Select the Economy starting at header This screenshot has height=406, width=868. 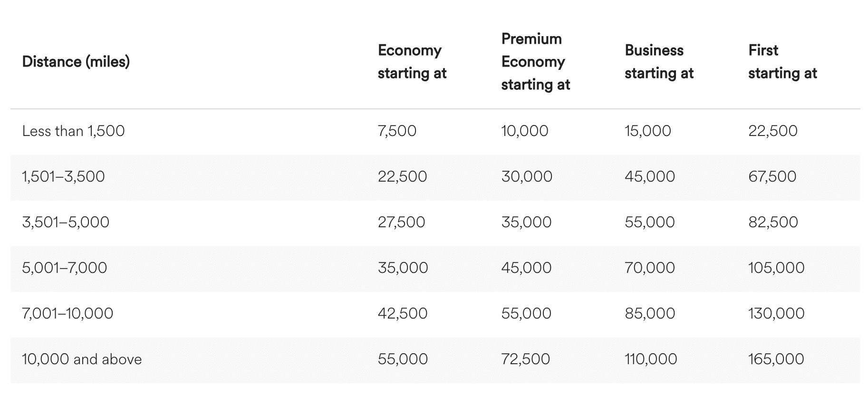(x=412, y=62)
